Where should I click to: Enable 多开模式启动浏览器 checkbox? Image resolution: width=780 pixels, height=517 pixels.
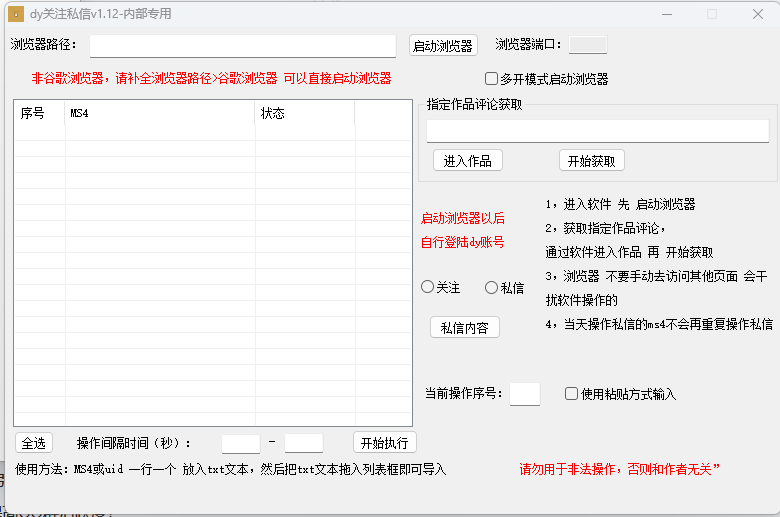point(492,79)
